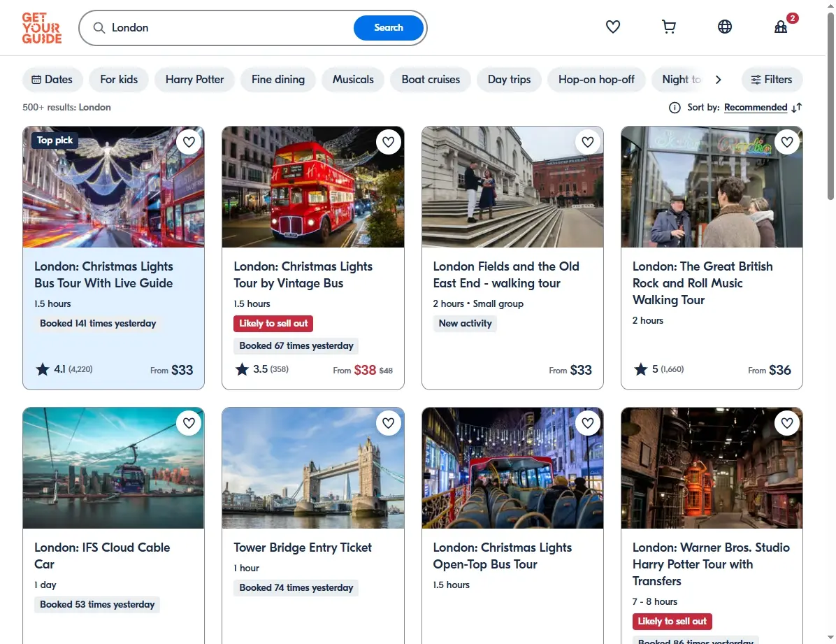
Task: Open Great British Rock and Roll Walking Tour
Action: pyautogui.click(x=702, y=282)
